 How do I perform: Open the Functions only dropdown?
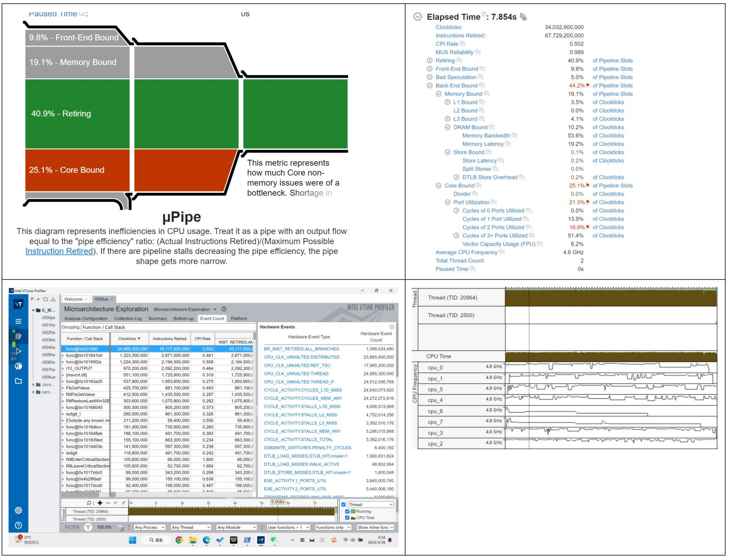333,527
